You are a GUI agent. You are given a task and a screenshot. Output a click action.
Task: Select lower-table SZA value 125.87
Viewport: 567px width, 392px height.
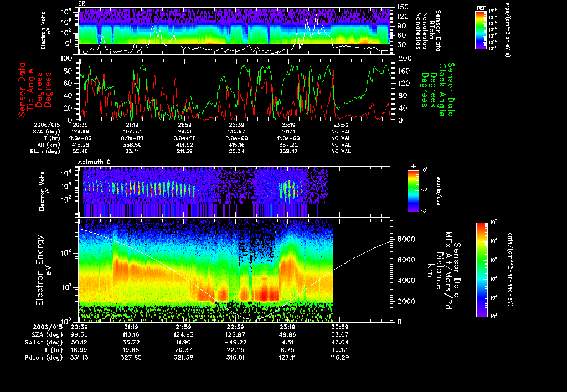[235, 335]
